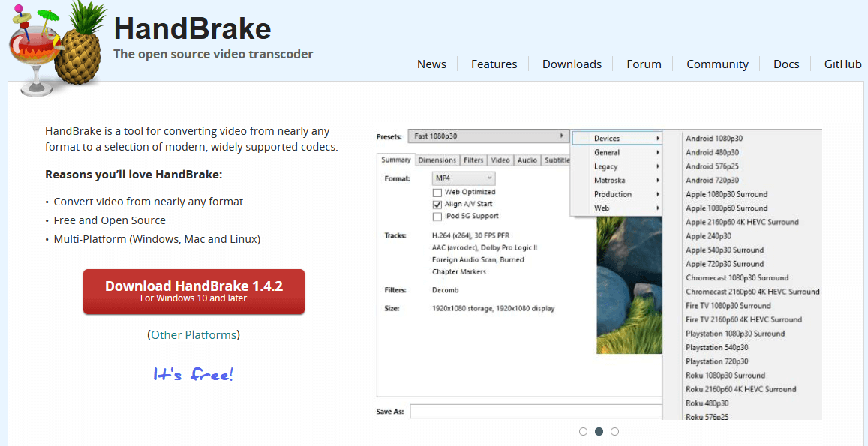Click the "It's free!" handwritten text

point(194,375)
